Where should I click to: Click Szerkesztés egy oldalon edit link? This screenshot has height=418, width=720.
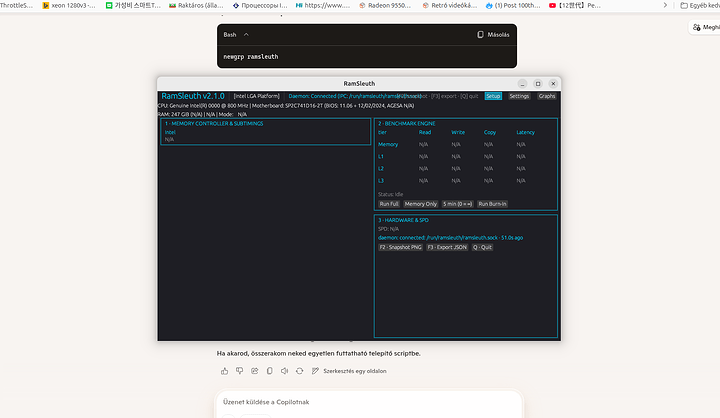click(x=349, y=371)
